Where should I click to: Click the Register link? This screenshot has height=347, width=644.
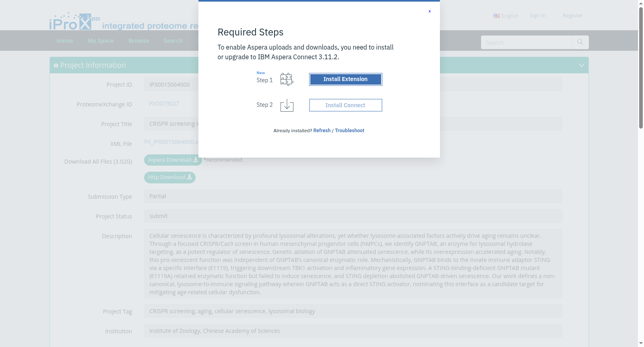(x=572, y=16)
